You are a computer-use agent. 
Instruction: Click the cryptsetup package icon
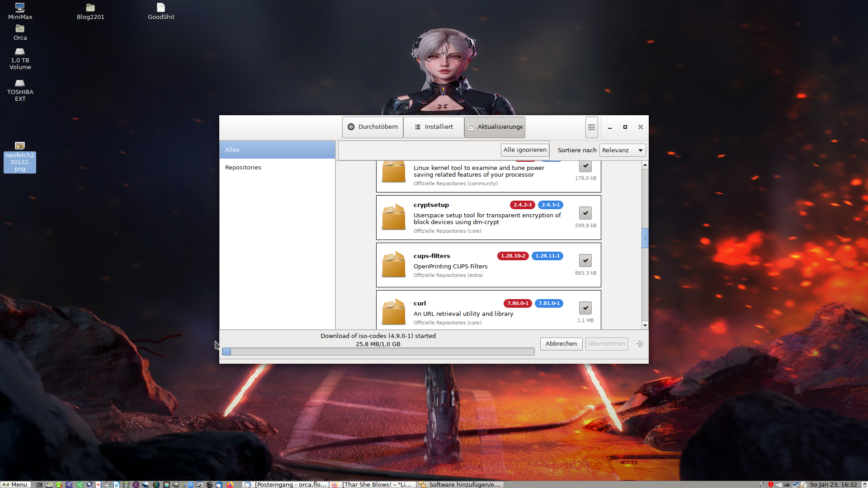(393, 217)
